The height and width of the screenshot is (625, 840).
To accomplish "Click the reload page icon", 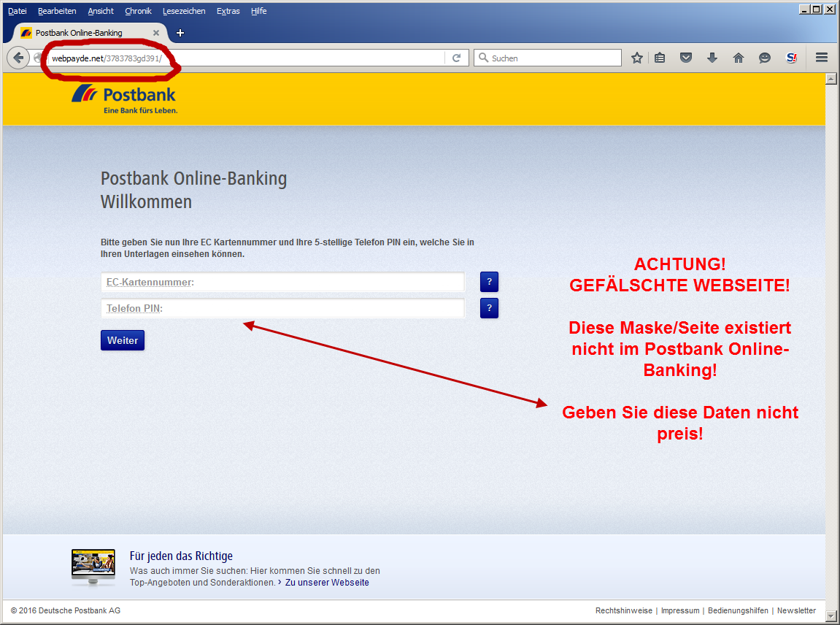I will pos(456,58).
